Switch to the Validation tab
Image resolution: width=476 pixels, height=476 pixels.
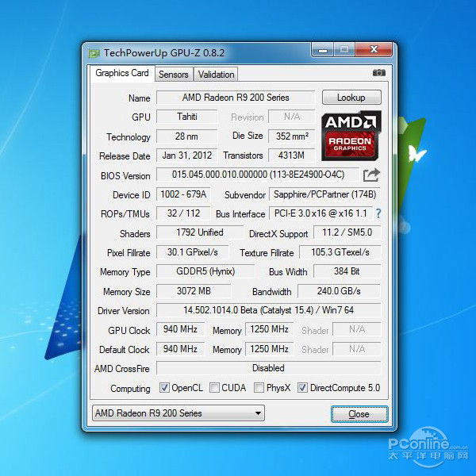[x=216, y=75]
